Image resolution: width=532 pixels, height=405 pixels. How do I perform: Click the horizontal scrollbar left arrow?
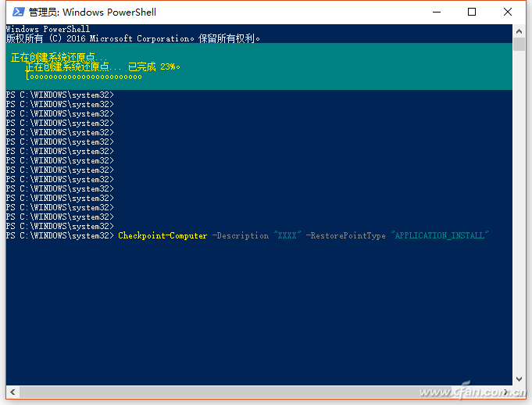pyautogui.click(x=12, y=392)
